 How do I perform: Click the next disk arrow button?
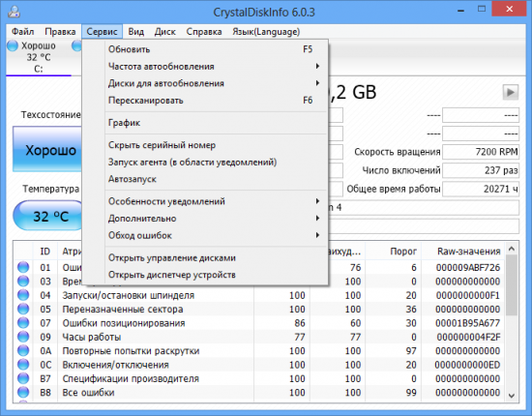coord(511,92)
